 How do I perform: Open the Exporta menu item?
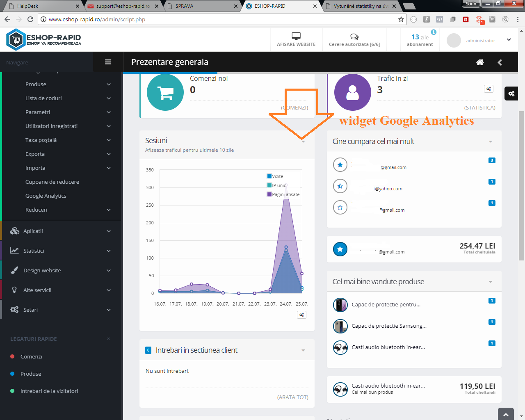tap(35, 154)
